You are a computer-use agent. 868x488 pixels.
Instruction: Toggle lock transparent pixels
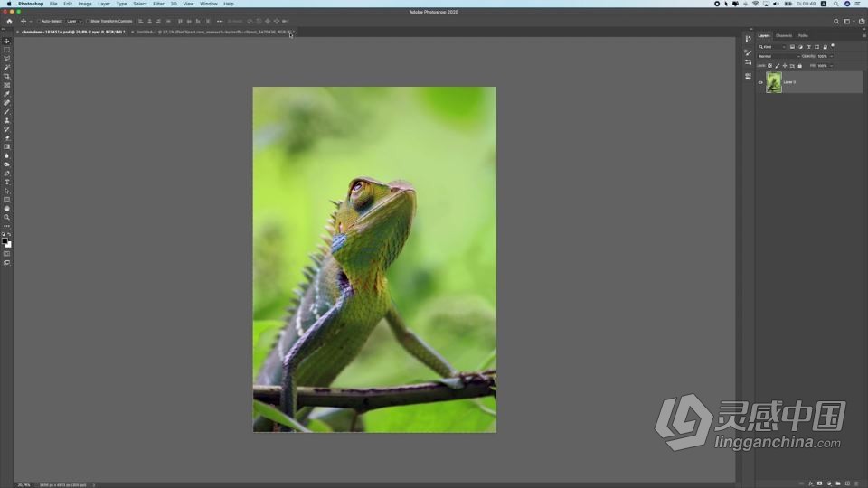pos(770,66)
